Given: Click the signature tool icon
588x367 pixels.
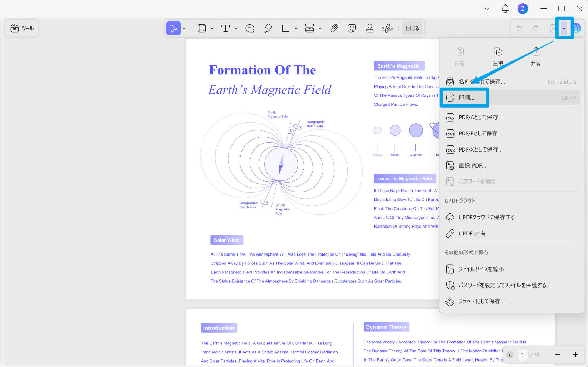Looking at the screenshot, I should [x=388, y=28].
